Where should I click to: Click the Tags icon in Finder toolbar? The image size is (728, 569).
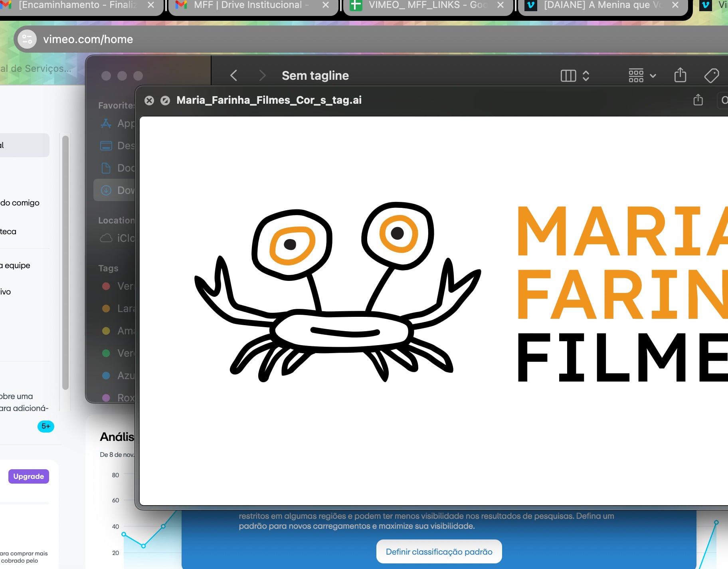[712, 75]
